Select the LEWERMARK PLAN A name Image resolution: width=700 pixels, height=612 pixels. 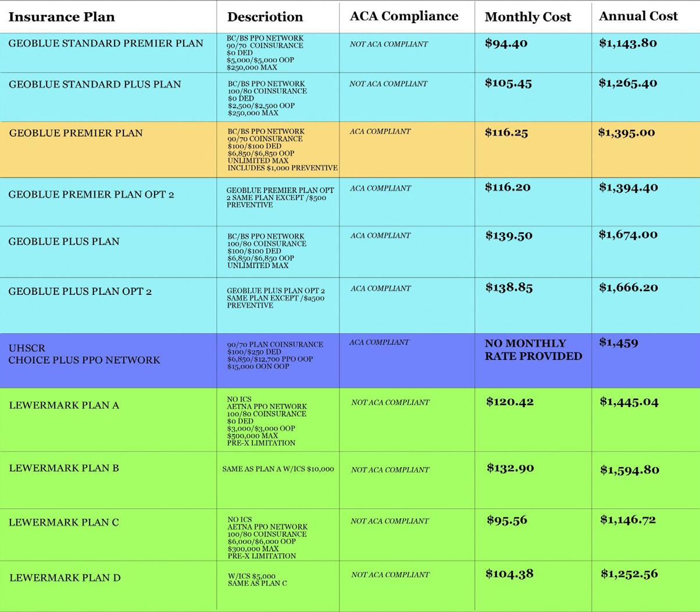tap(64, 405)
